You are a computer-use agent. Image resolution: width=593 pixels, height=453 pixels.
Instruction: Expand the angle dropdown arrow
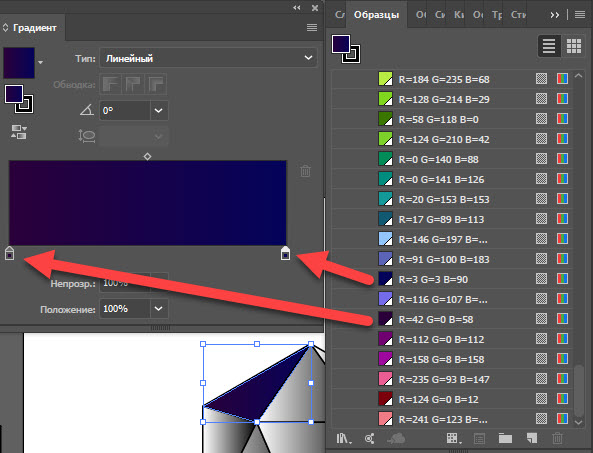pos(159,111)
